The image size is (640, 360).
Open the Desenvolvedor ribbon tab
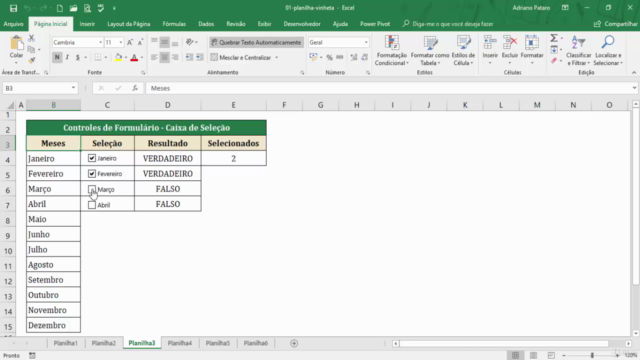(x=302, y=24)
